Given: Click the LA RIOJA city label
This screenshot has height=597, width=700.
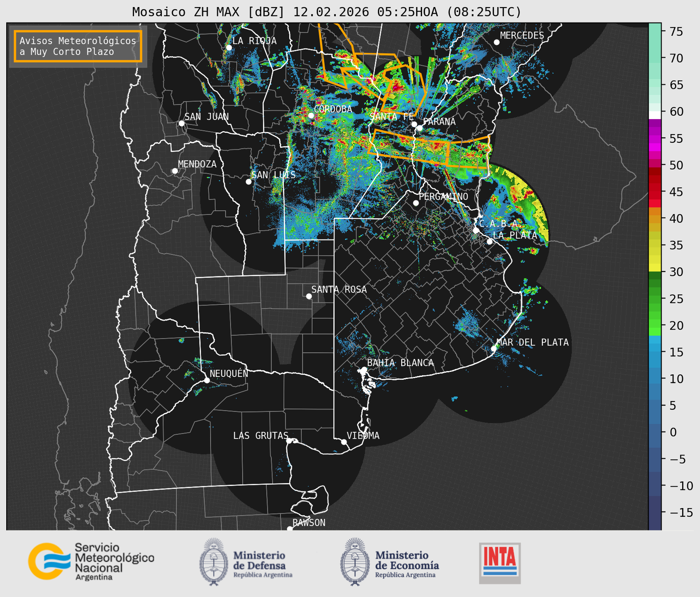Looking at the screenshot, I should point(254,41).
